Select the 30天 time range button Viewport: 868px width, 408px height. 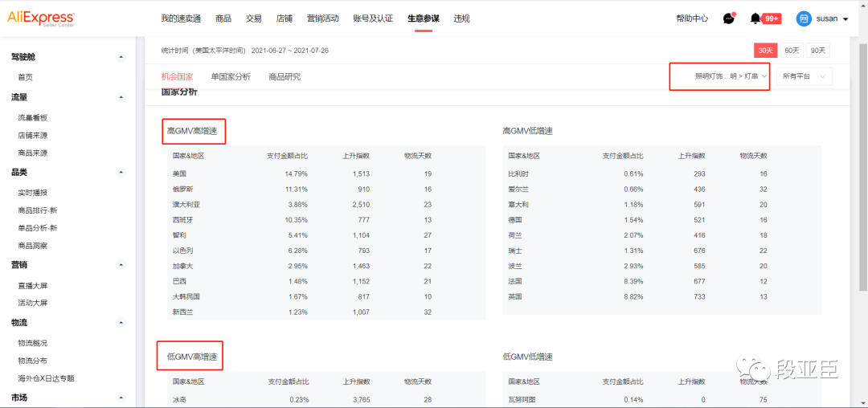(766, 51)
